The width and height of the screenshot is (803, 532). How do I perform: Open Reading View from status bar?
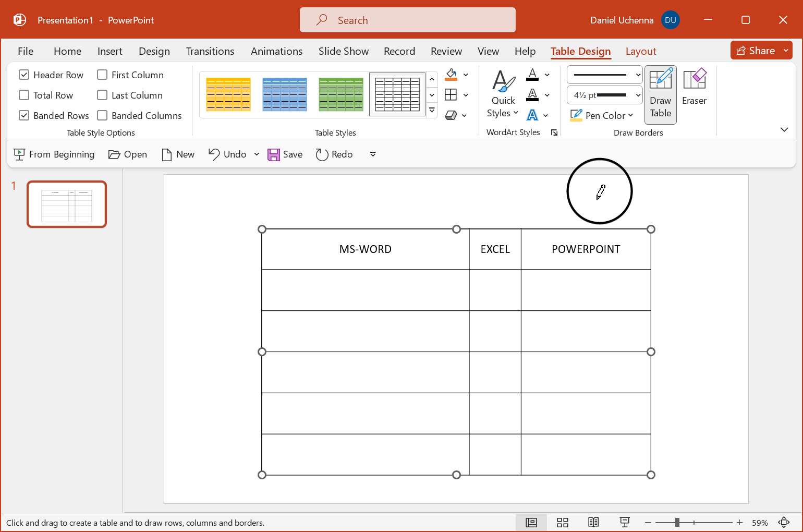(x=593, y=523)
